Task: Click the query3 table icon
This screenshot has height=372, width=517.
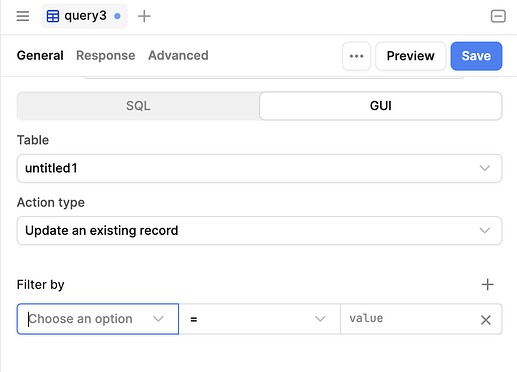Action: (x=53, y=16)
